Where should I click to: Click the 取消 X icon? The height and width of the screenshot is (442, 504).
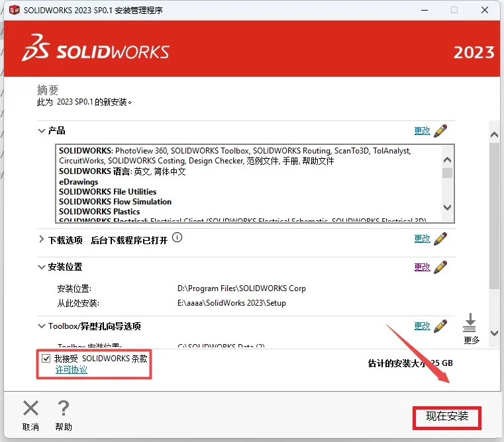[31, 408]
